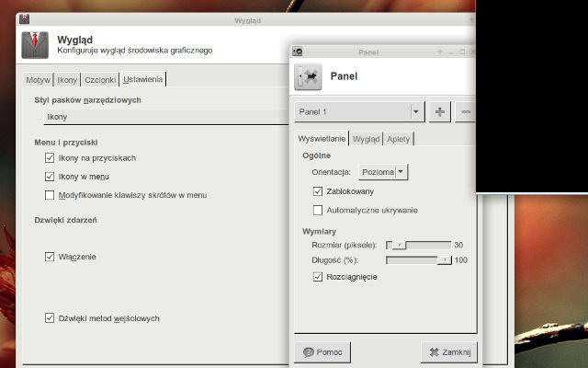588x368 pixels.
Task: Click the suit-and-tie Wygląd header icon
Action: coord(35,44)
